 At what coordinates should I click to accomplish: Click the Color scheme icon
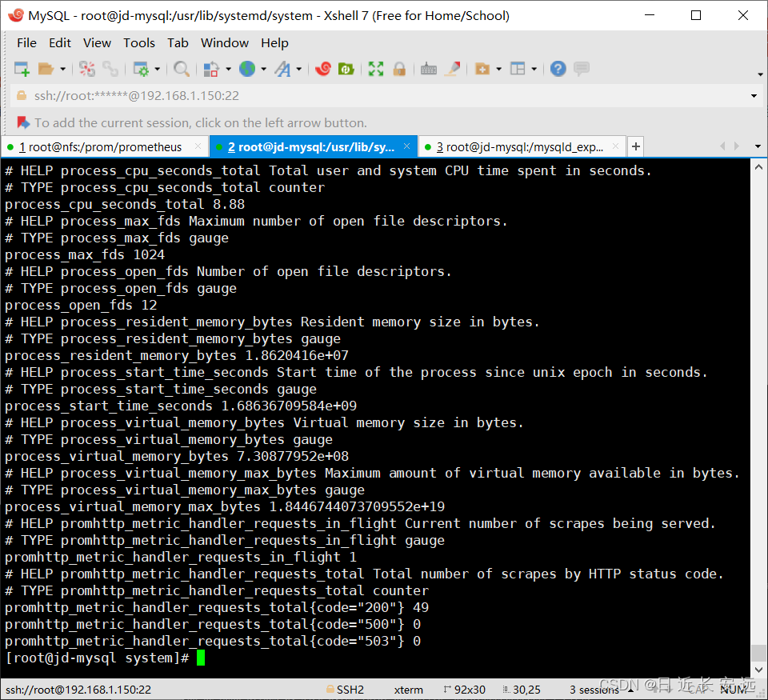211,69
